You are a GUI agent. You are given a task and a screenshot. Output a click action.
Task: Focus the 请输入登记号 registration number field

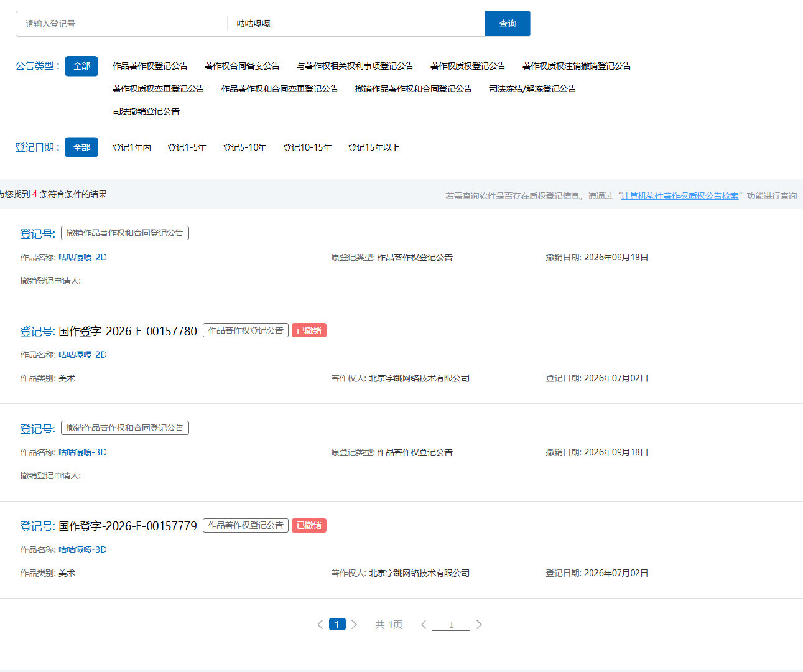122,24
